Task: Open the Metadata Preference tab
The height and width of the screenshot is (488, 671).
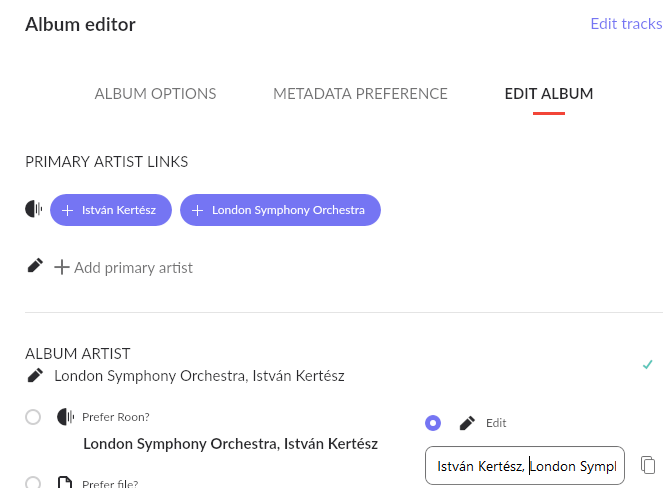Action: [x=360, y=94]
